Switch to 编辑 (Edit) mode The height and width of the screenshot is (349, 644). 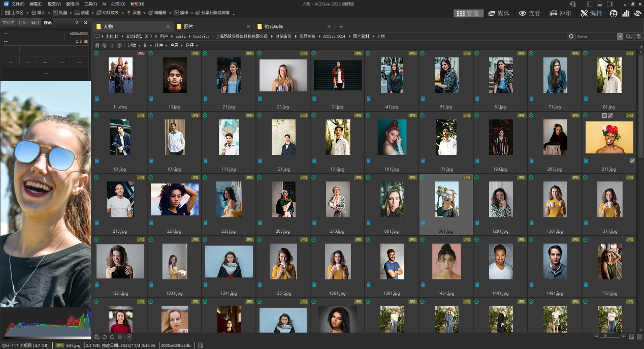[591, 13]
